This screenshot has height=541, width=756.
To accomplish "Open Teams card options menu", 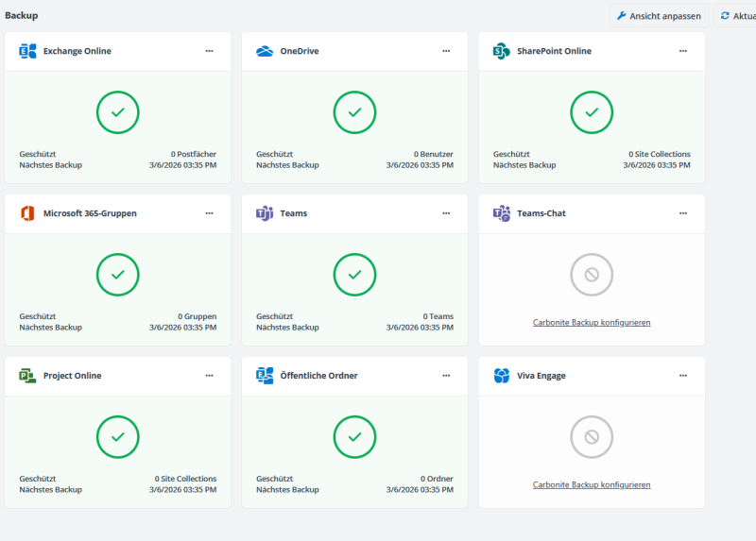I will pos(446,213).
